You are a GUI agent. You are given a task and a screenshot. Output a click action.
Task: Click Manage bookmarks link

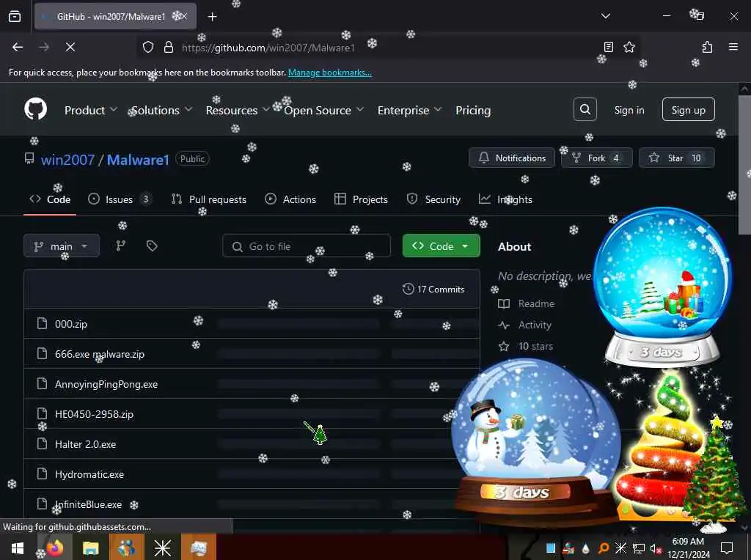click(x=329, y=73)
